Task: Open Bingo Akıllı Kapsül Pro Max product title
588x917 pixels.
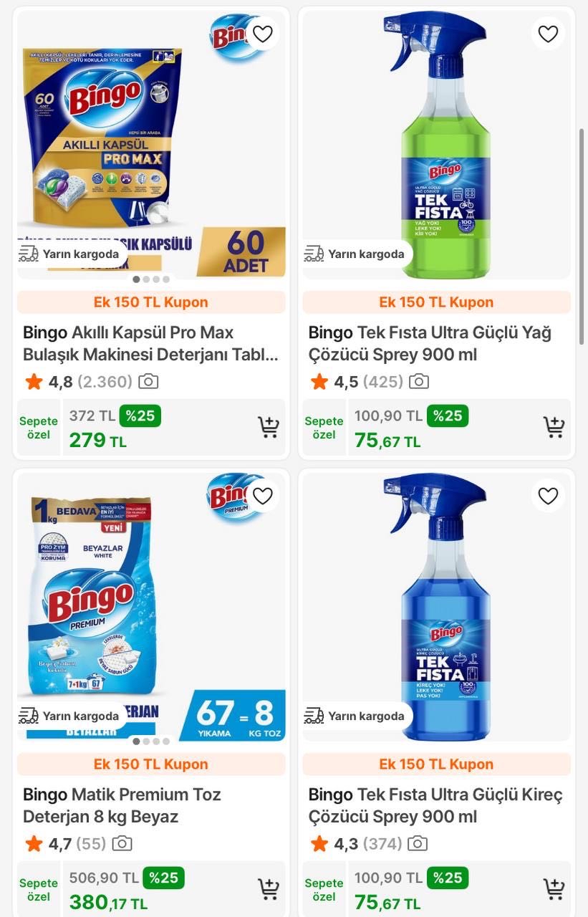Action: [150, 343]
